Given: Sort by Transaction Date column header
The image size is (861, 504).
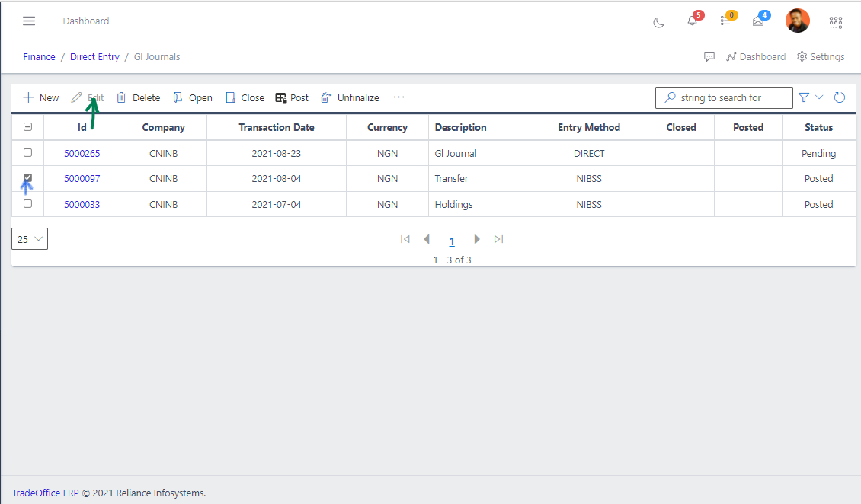Looking at the screenshot, I should [x=277, y=127].
